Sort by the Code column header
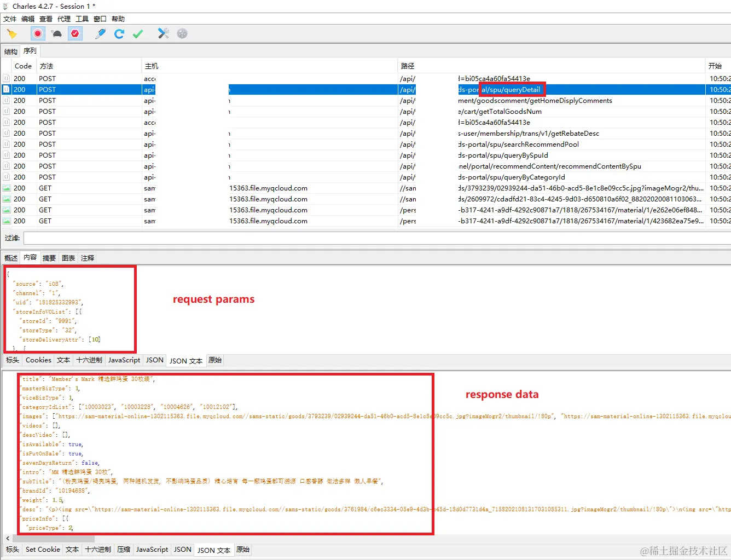 (23, 66)
